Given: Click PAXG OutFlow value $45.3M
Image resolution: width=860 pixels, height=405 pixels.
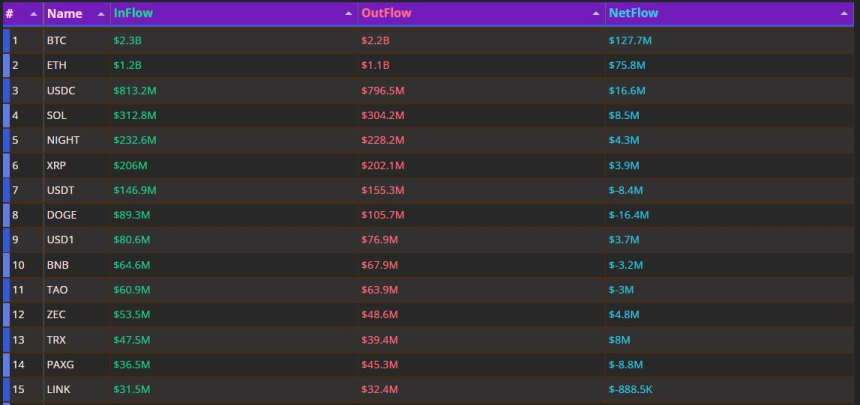Looking at the screenshot, I should click(379, 365).
